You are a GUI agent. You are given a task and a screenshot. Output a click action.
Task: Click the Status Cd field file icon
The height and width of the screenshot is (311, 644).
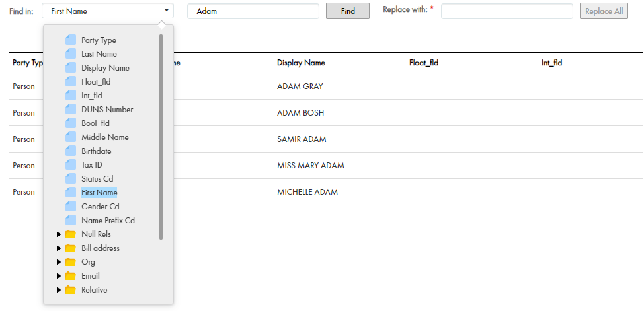click(x=71, y=178)
